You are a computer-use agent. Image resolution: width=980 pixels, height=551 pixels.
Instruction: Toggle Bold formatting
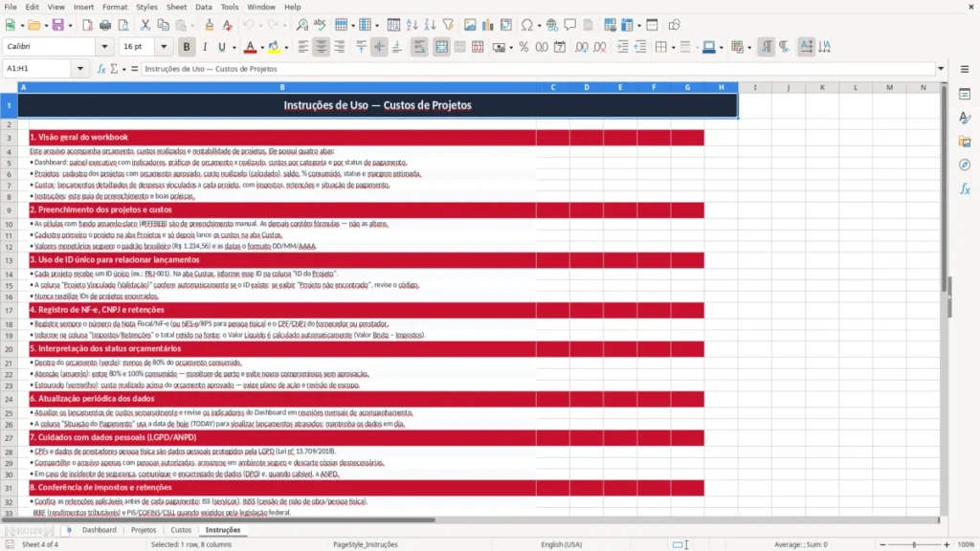click(187, 47)
